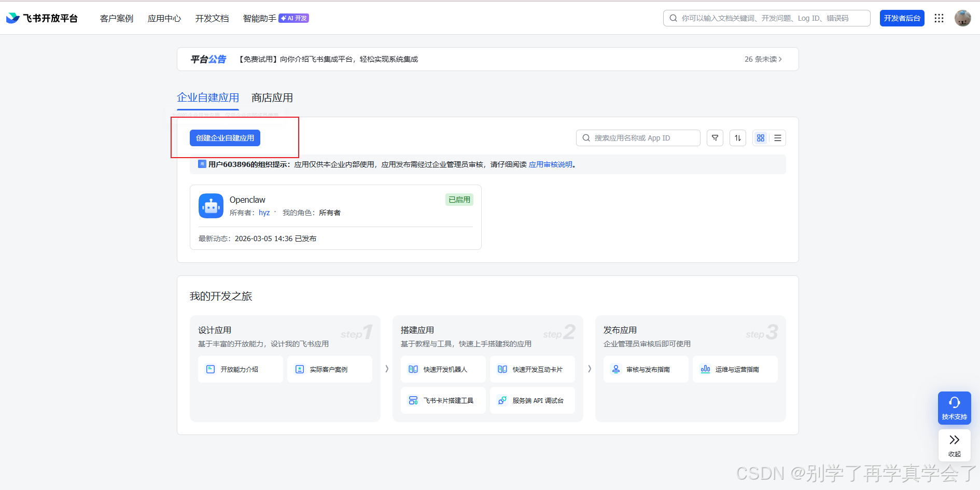Click the sort order icon beside the filter
The image size is (980, 490).
pos(738,138)
